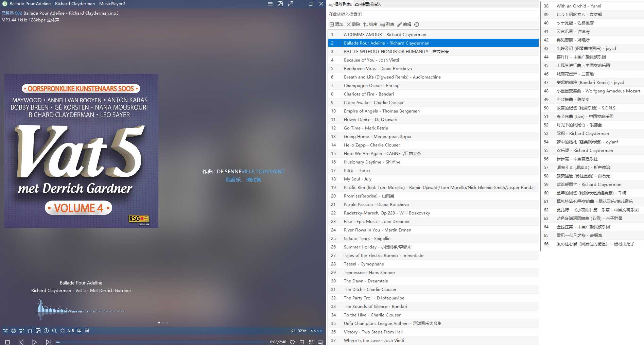Click the audio spectrum visualizer
Screen dimensions: 644x346
pyautogui.click(x=81, y=309)
